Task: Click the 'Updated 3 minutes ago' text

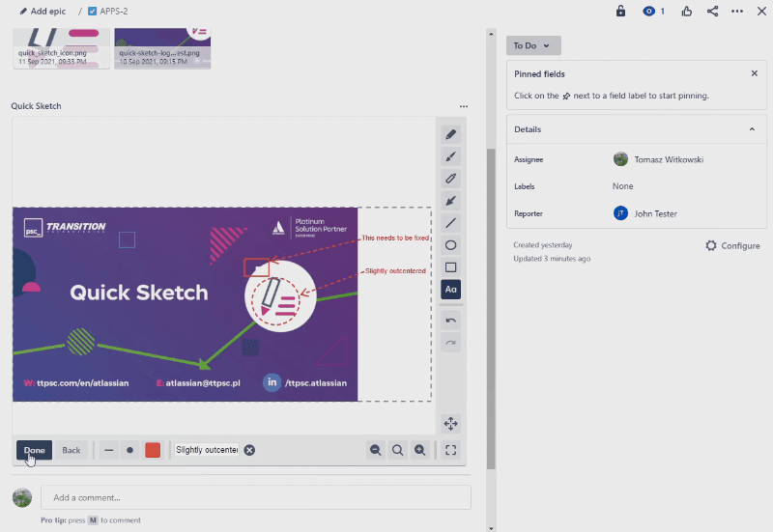Action: tap(552, 259)
